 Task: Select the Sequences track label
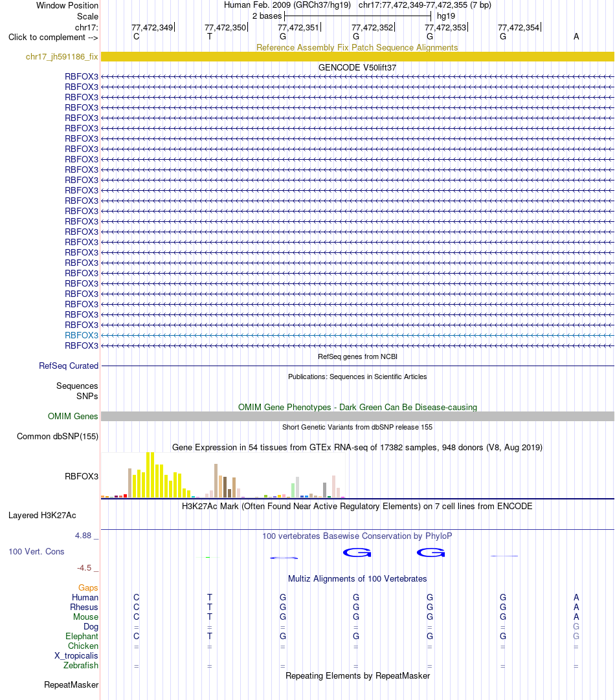(x=77, y=386)
